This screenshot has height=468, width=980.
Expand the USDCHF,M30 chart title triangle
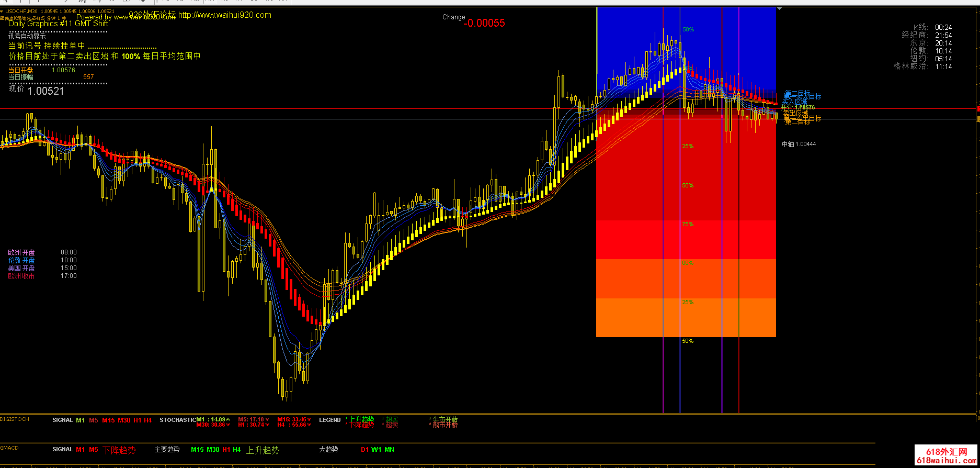[x=2, y=11]
